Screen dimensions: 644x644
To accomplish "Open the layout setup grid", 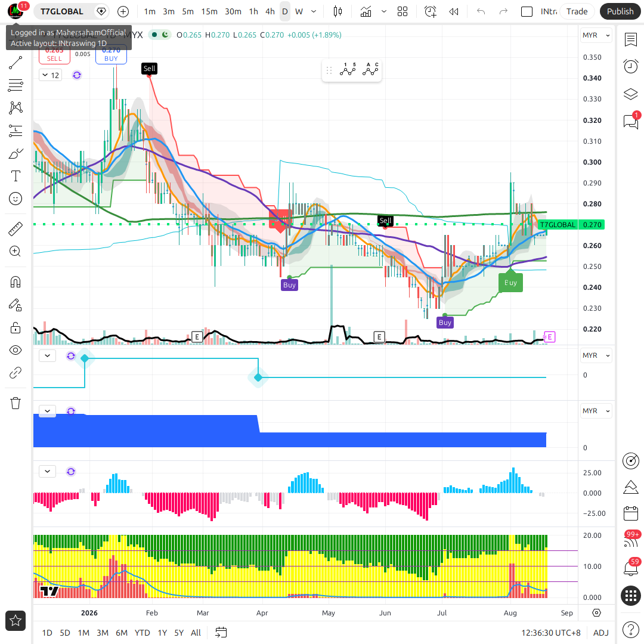I will tap(402, 11).
